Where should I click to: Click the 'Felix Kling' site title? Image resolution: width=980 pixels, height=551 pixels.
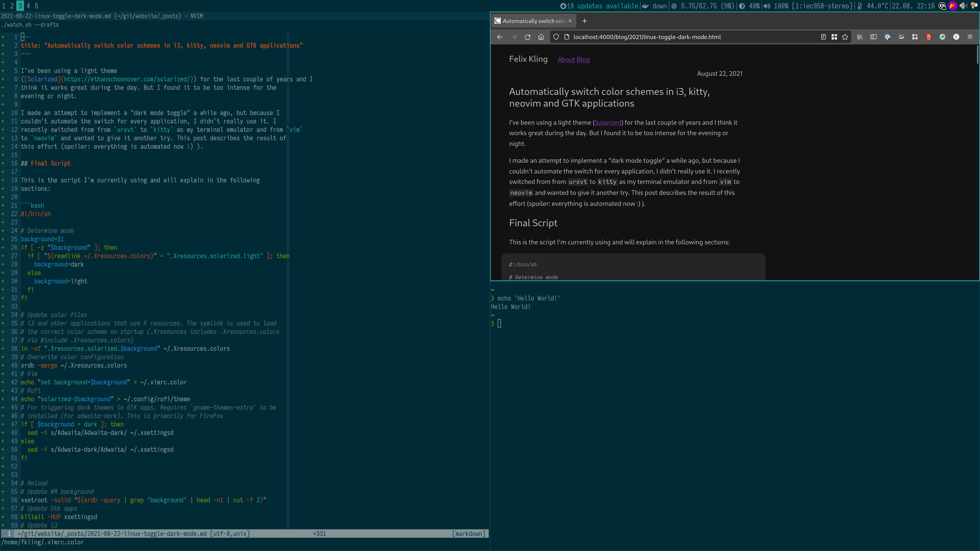click(x=529, y=59)
